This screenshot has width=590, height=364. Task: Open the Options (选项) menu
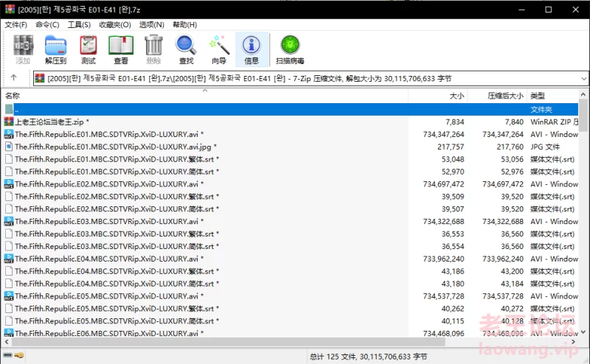pyautogui.click(x=152, y=25)
